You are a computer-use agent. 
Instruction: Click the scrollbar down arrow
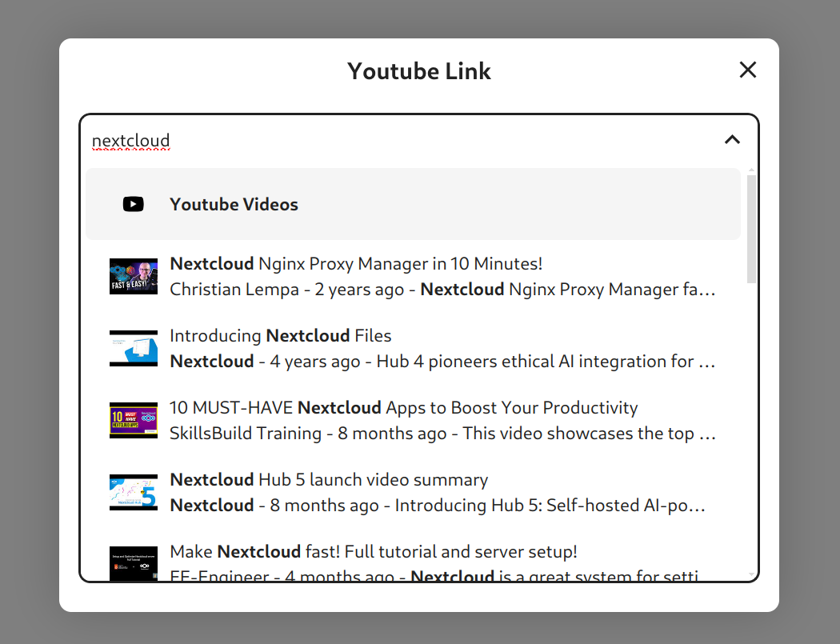pos(751,575)
